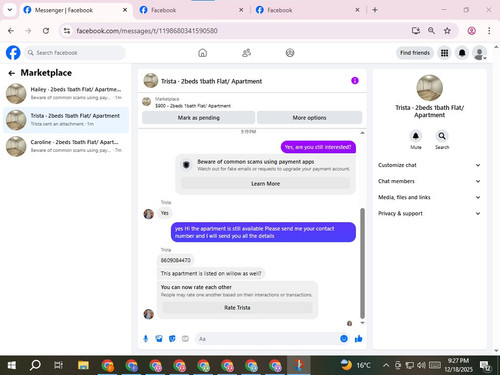
Task: Switch to the Messenger | Facebook tab
Action: pos(75,10)
